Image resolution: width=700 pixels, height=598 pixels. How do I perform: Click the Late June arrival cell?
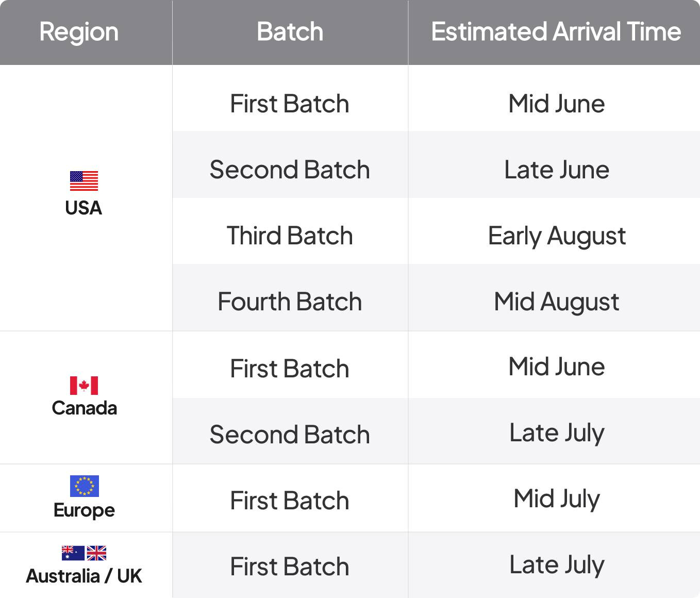(554, 164)
